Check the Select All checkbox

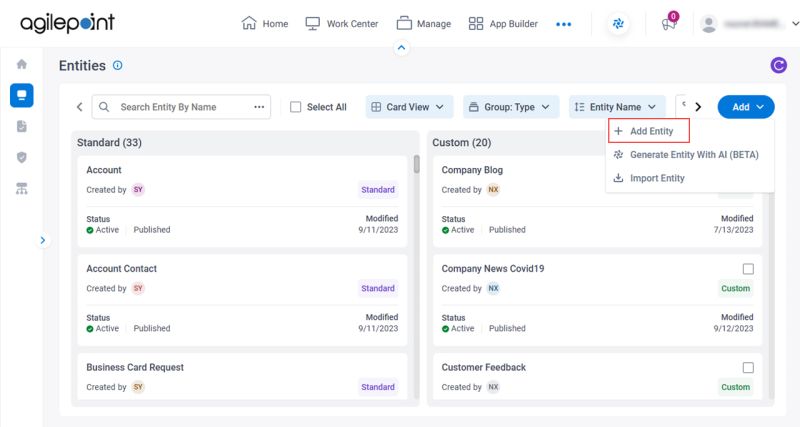point(295,107)
